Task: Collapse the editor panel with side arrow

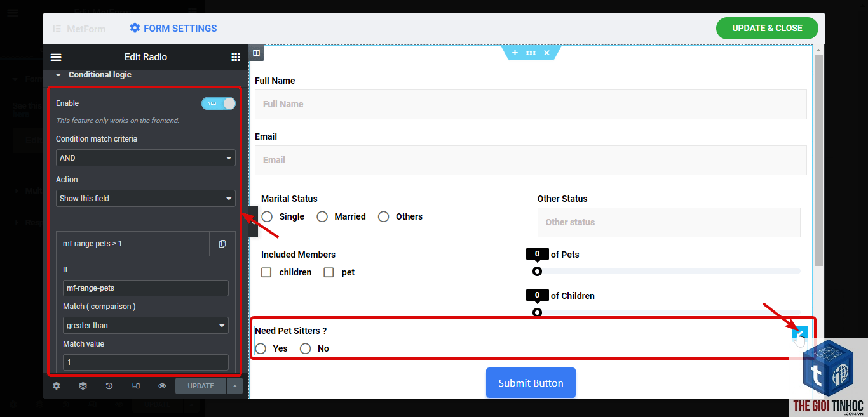Action: [x=252, y=222]
